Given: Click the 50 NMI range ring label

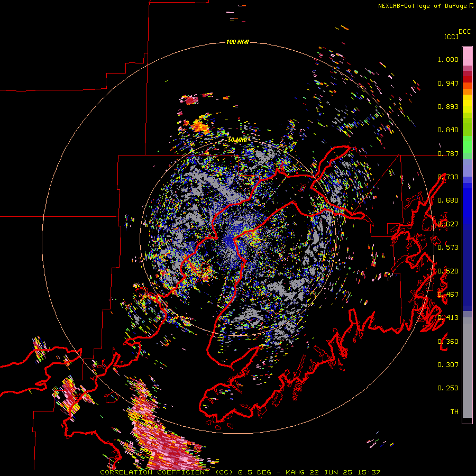Looking at the screenshot, I should click(237, 140).
